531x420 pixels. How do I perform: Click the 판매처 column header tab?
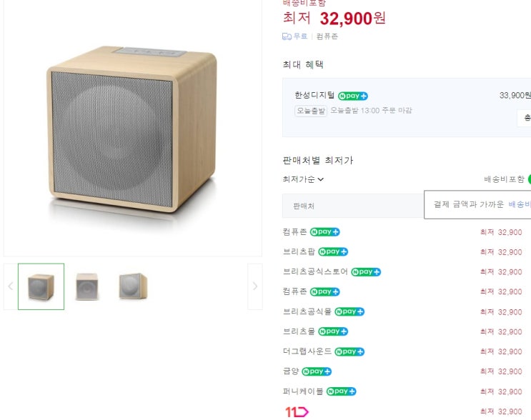[304, 206]
